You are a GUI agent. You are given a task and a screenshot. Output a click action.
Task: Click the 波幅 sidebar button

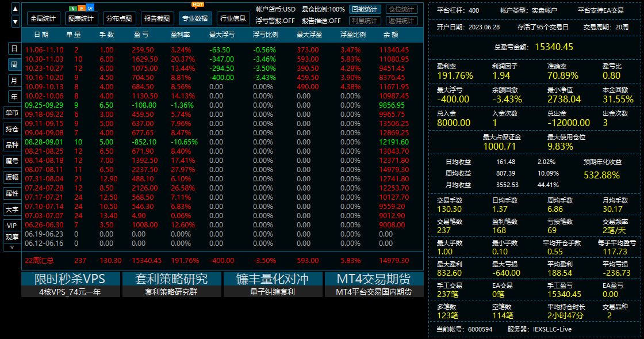pyautogui.click(x=12, y=177)
